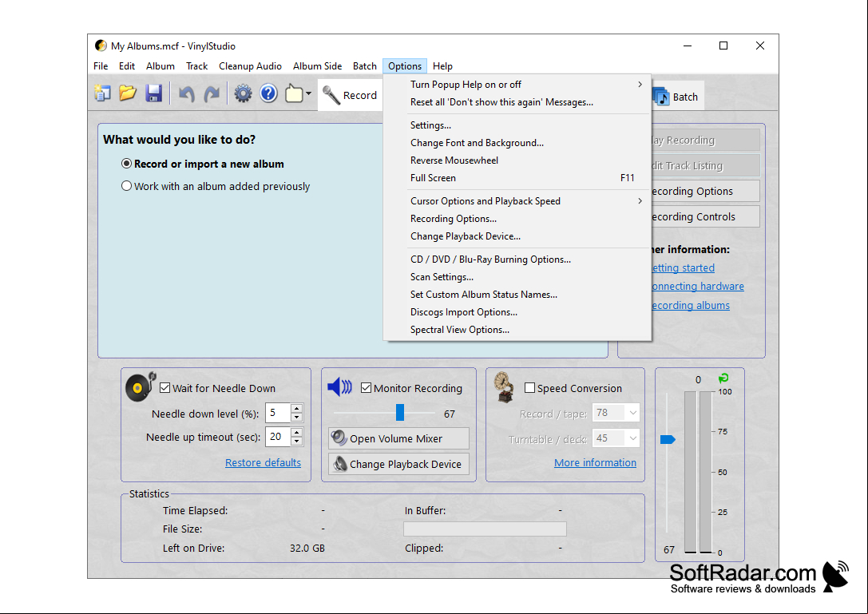Click the Needle down level input field
868x614 pixels.
click(x=278, y=413)
